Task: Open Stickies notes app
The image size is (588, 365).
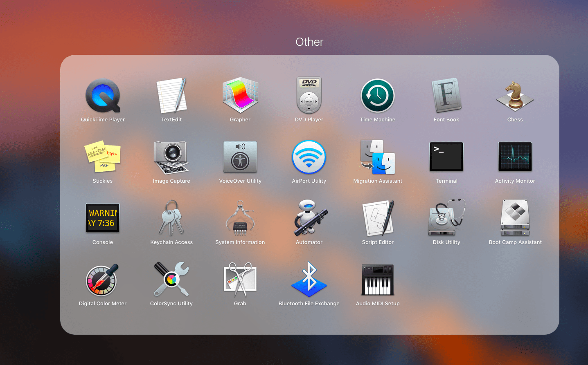Action: click(103, 157)
